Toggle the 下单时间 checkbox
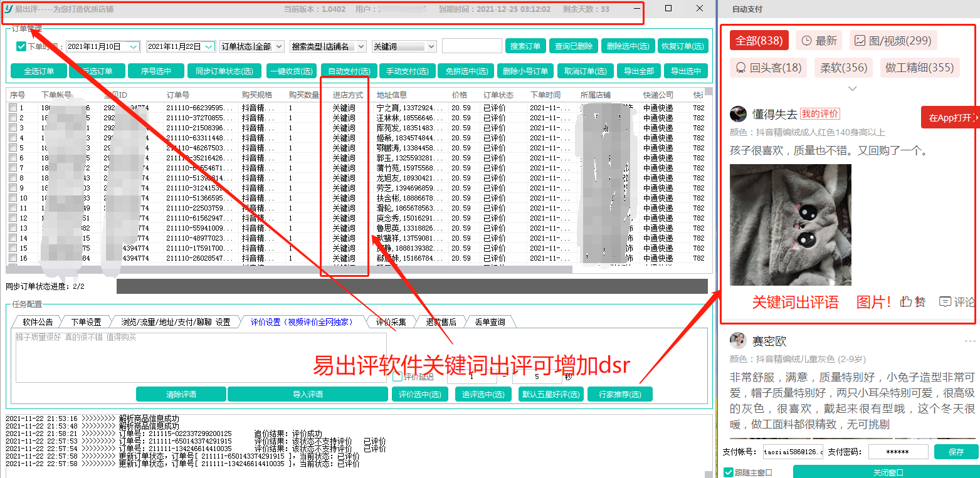Screen dimensions: 980x478 pyautogui.click(x=21, y=45)
